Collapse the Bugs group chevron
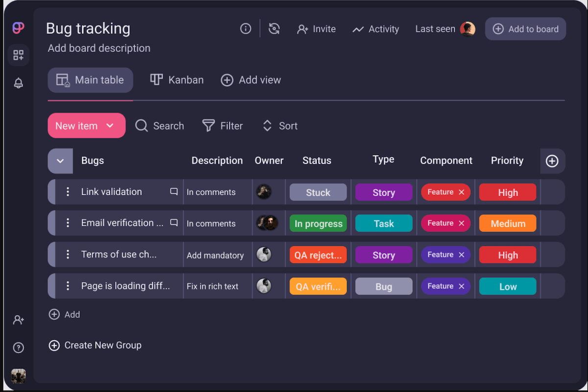Image resolution: width=588 pixels, height=392 pixels. [60, 161]
